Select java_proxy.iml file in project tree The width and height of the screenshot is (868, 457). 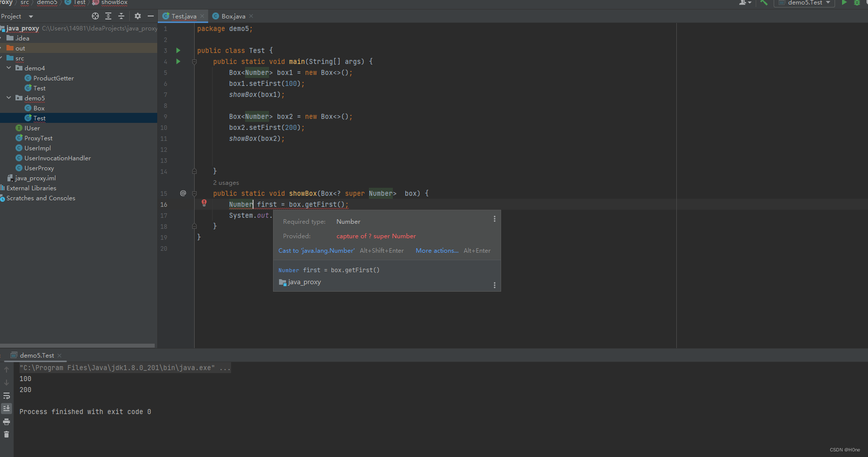35,178
